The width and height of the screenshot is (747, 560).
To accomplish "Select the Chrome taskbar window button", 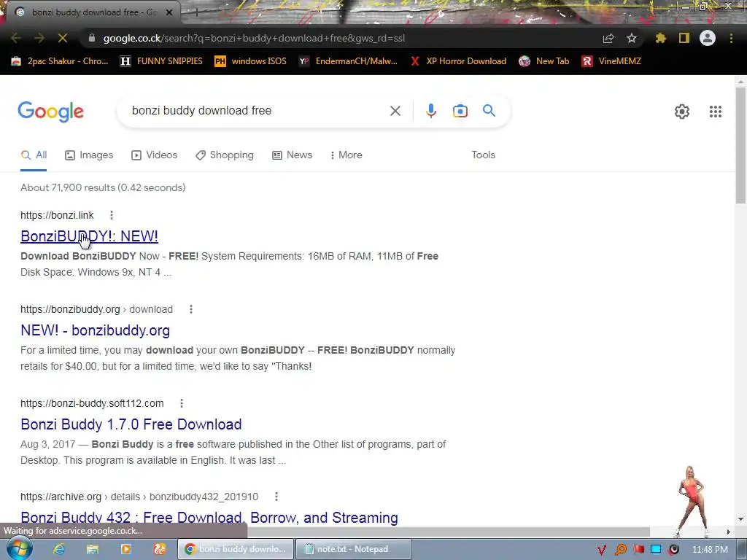I will point(236,549).
